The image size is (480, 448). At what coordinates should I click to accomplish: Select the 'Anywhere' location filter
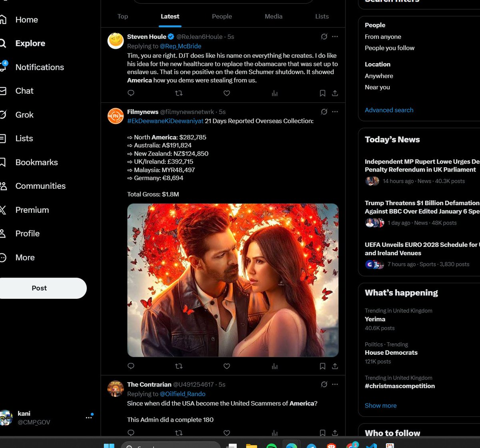click(379, 76)
